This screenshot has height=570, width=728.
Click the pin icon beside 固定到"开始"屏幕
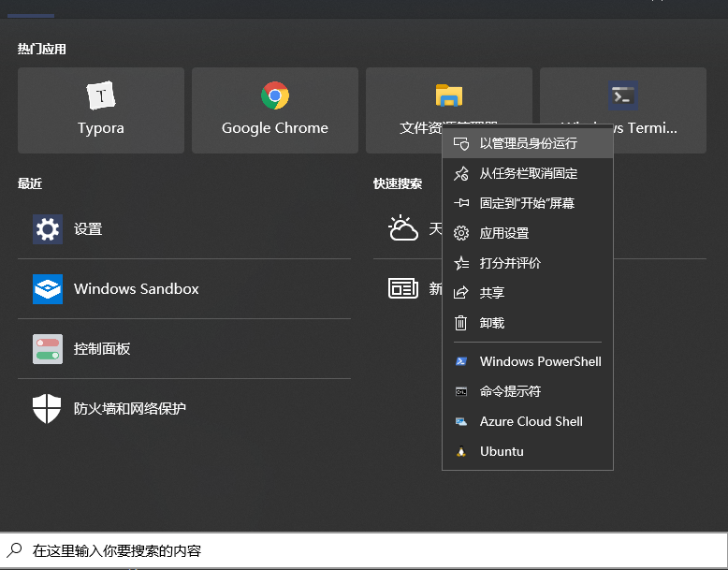[x=461, y=203]
